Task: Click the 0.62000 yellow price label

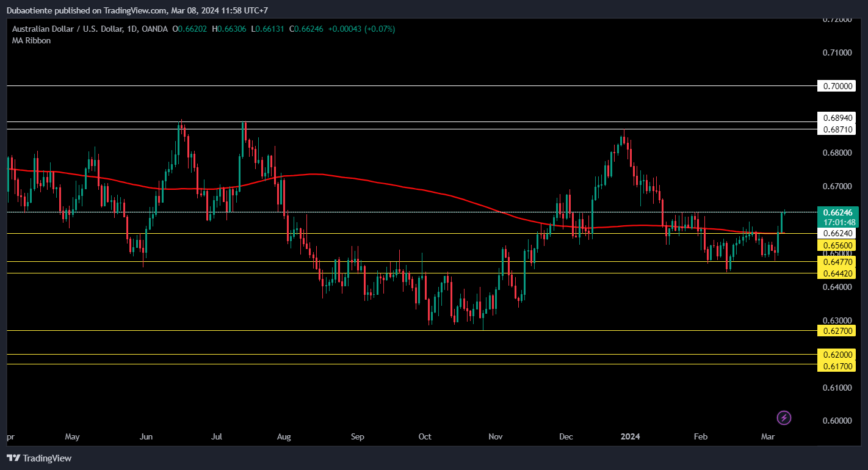Action: (x=837, y=354)
